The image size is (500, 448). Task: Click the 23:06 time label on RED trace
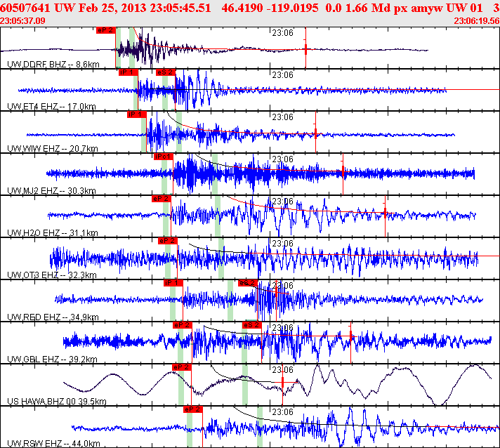282,285
